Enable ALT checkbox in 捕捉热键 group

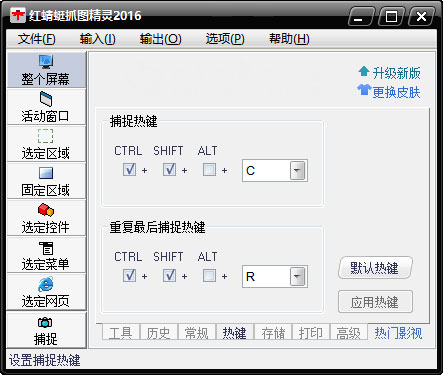(x=209, y=170)
